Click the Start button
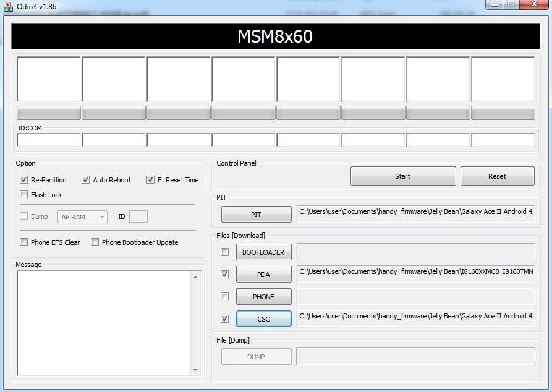Image resolution: width=552 pixels, height=392 pixels. (403, 176)
